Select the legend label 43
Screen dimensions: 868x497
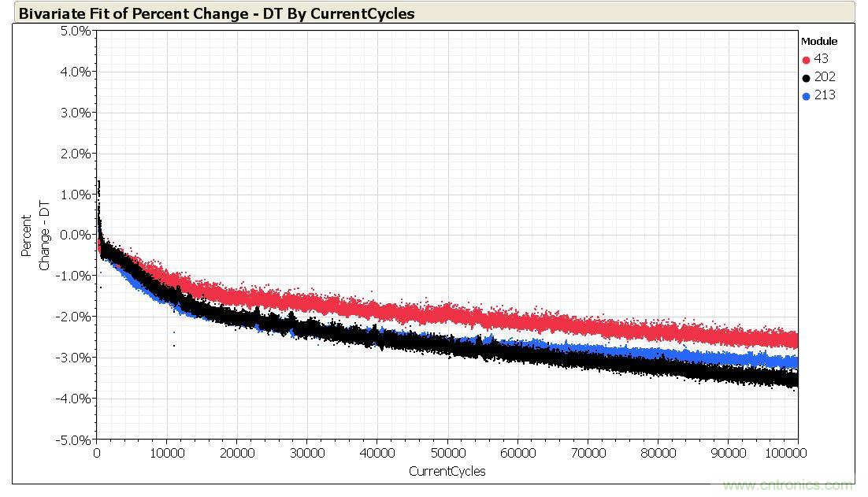821,58
